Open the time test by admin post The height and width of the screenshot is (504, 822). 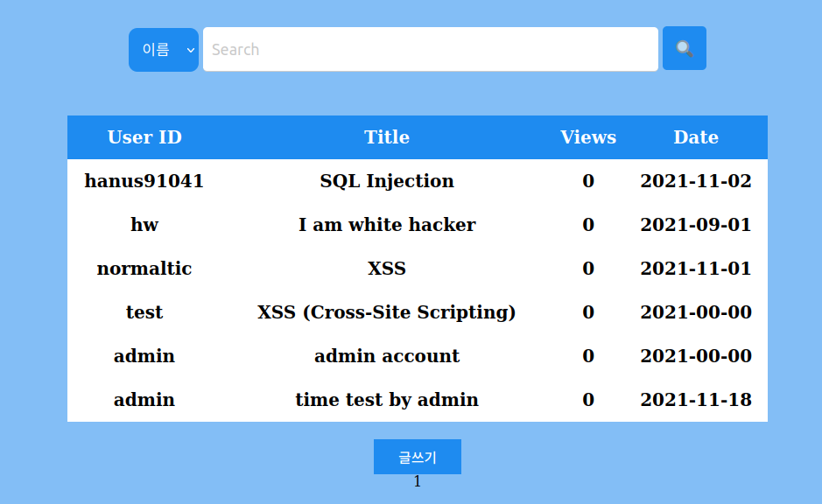[387, 400]
